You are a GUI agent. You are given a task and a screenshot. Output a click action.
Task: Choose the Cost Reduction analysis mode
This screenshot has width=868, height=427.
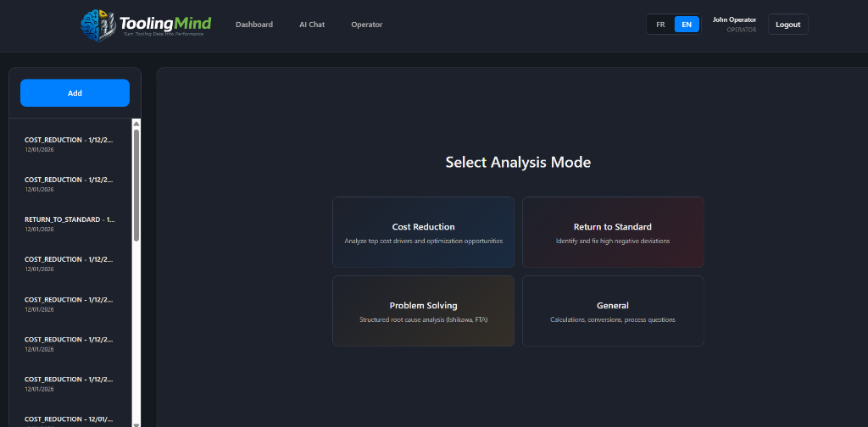(x=423, y=232)
